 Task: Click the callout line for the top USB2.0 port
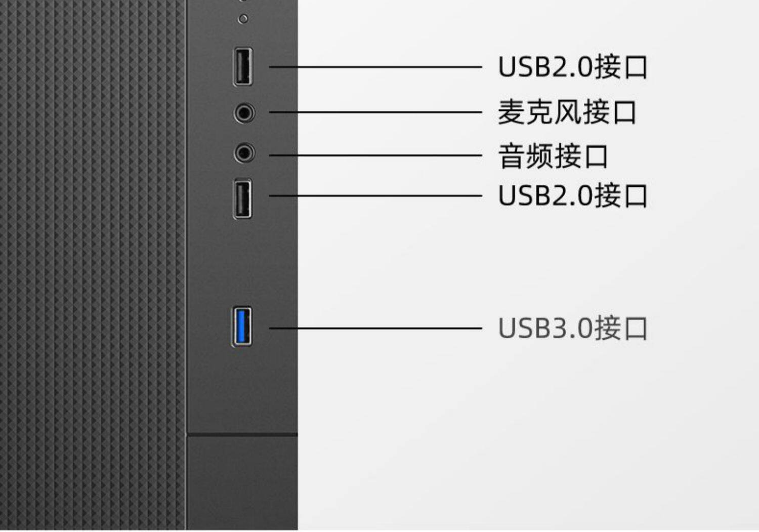point(375,67)
